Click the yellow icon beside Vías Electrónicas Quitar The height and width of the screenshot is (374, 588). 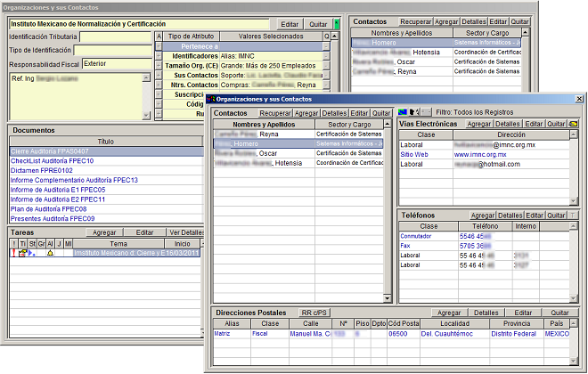pos(575,124)
